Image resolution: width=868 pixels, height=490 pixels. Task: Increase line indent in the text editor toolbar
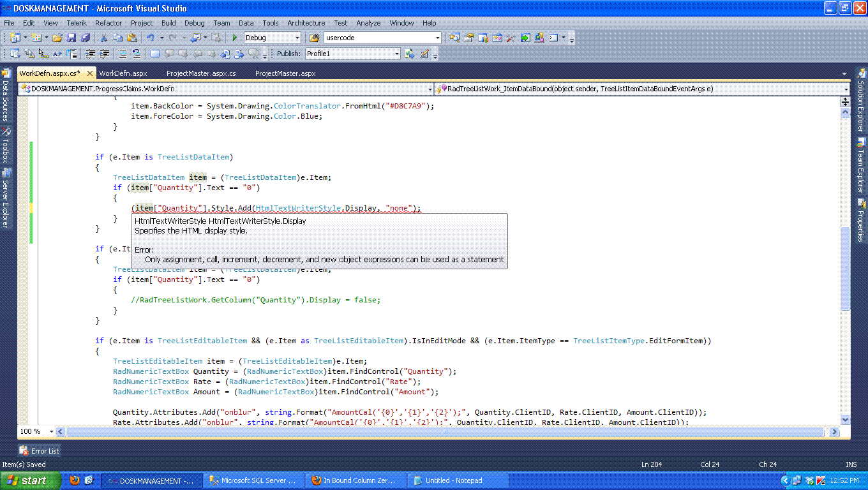click(104, 54)
